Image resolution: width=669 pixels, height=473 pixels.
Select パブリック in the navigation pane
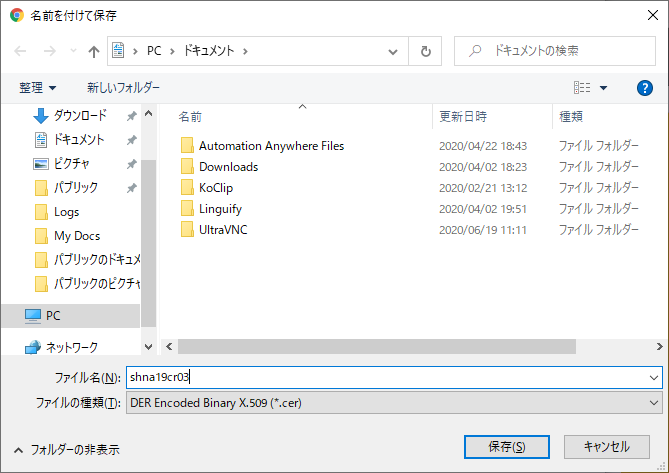(x=76, y=187)
